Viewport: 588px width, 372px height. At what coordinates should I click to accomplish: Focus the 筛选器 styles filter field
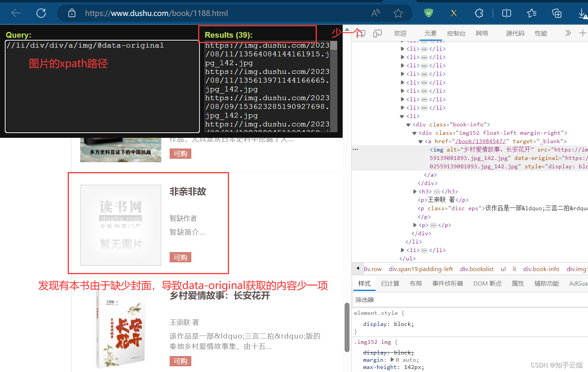471,300
